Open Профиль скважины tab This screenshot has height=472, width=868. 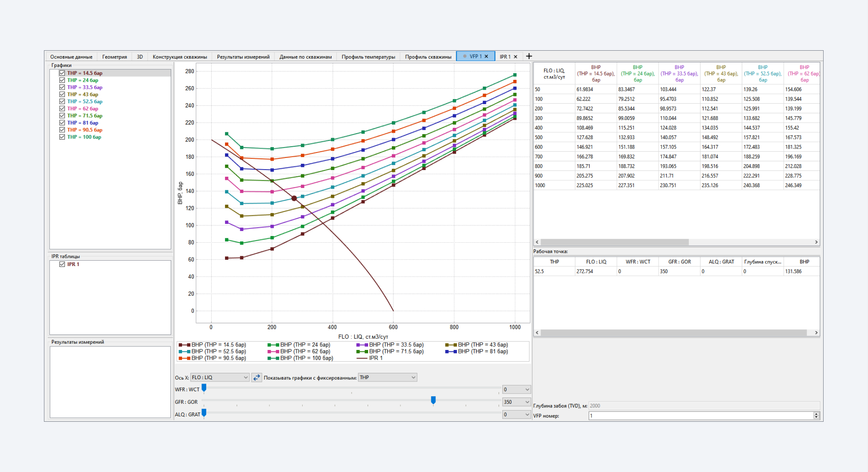click(428, 57)
